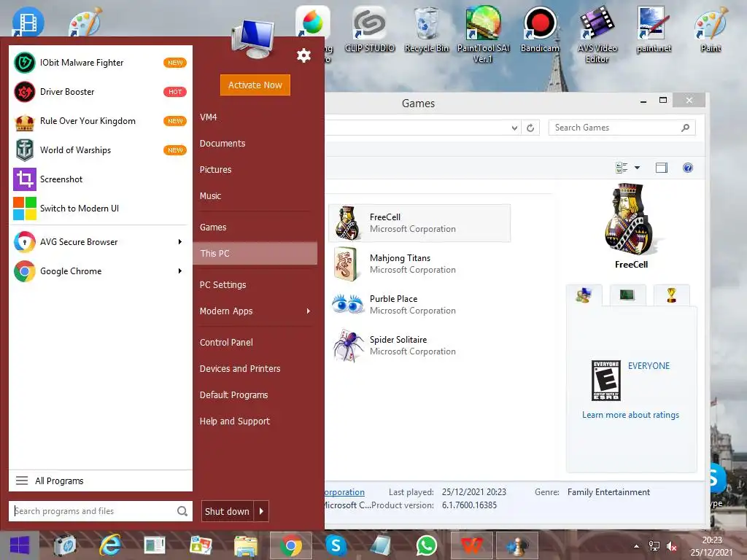Switch to the performance tab in FreeCell details
Screen dimensions: 747x560
tap(627, 295)
